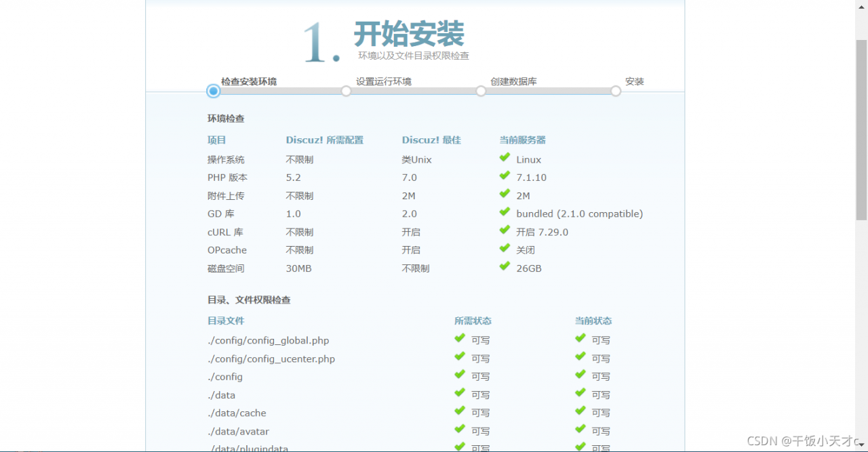Viewport: 868px width, 452px height.
Task: Click the checkmark in the 附件上传 row
Action: (505, 194)
